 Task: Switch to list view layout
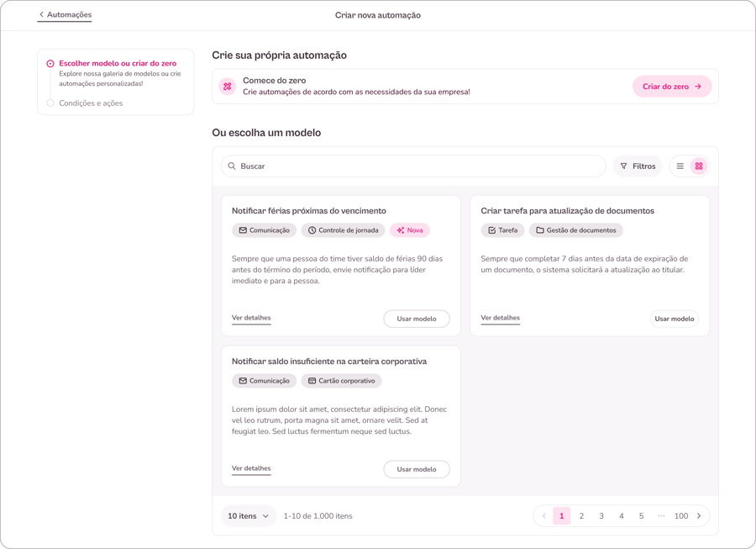coord(681,166)
